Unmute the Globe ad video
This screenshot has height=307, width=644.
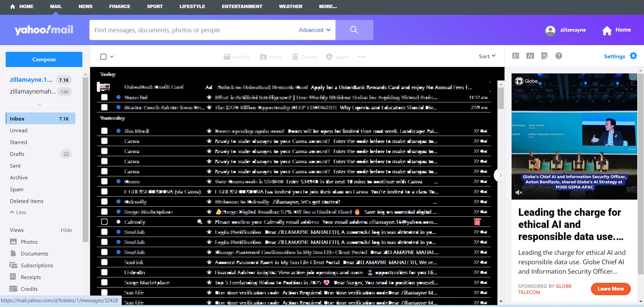pos(519,193)
